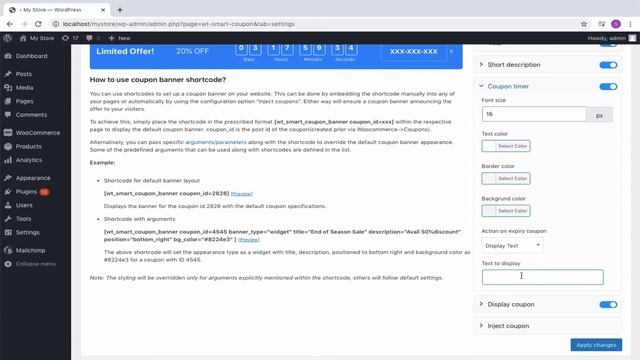Click the purple profile avatar in Chrome
The width and height of the screenshot is (640, 360).
616,24
